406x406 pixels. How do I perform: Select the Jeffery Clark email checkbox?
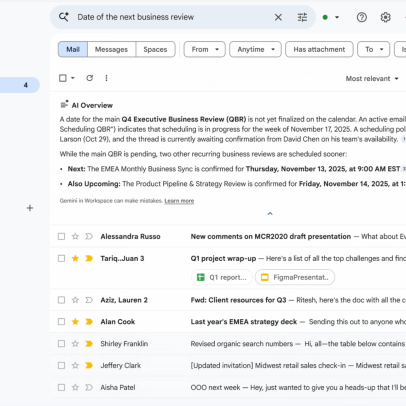[61, 365]
